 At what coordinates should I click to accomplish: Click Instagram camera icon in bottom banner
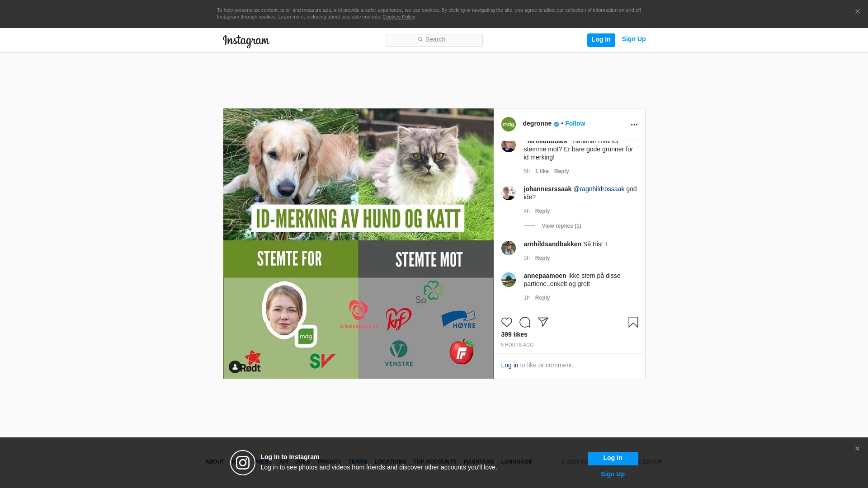[x=242, y=463]
